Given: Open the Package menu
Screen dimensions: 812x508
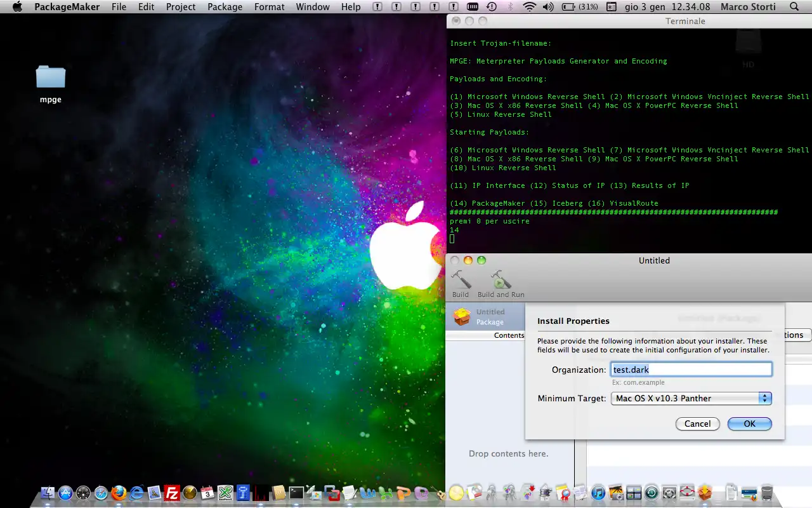Looking at the screenshot, I should [x=225, y=7].
